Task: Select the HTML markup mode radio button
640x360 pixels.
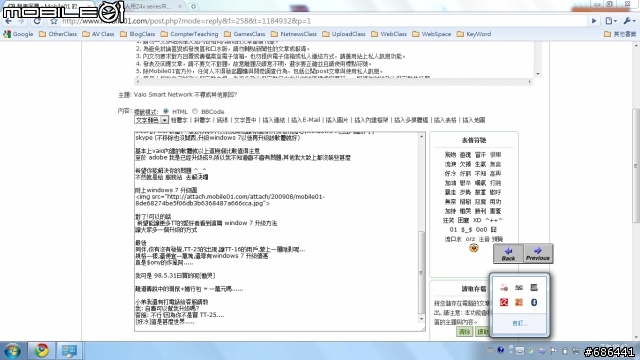Action: 166,111
